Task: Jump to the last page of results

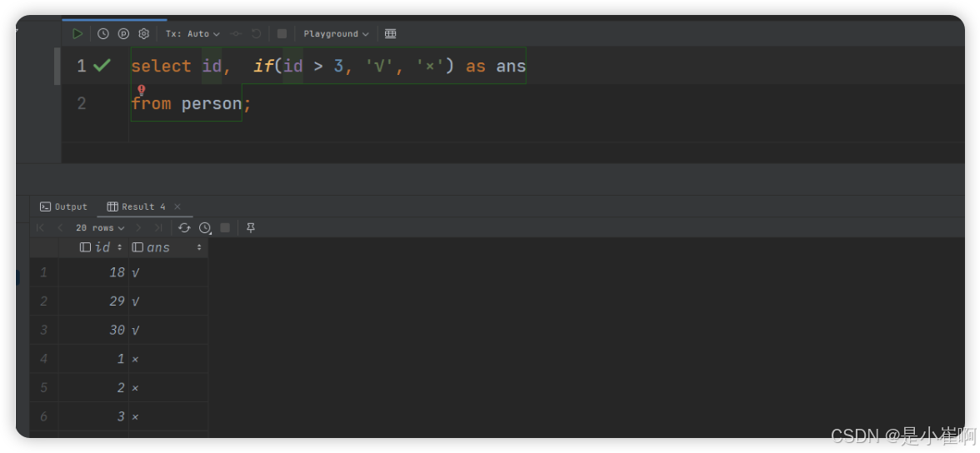Action: 158,228
